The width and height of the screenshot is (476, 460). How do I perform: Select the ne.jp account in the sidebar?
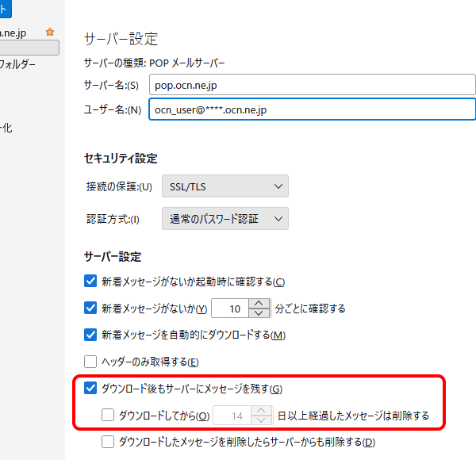tap(20, 33)
